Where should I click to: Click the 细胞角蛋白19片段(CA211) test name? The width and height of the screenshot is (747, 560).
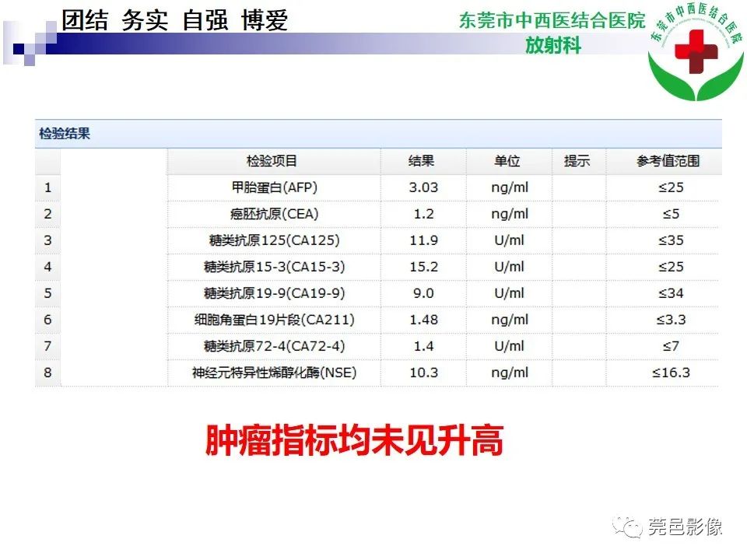tap(275, 320)
